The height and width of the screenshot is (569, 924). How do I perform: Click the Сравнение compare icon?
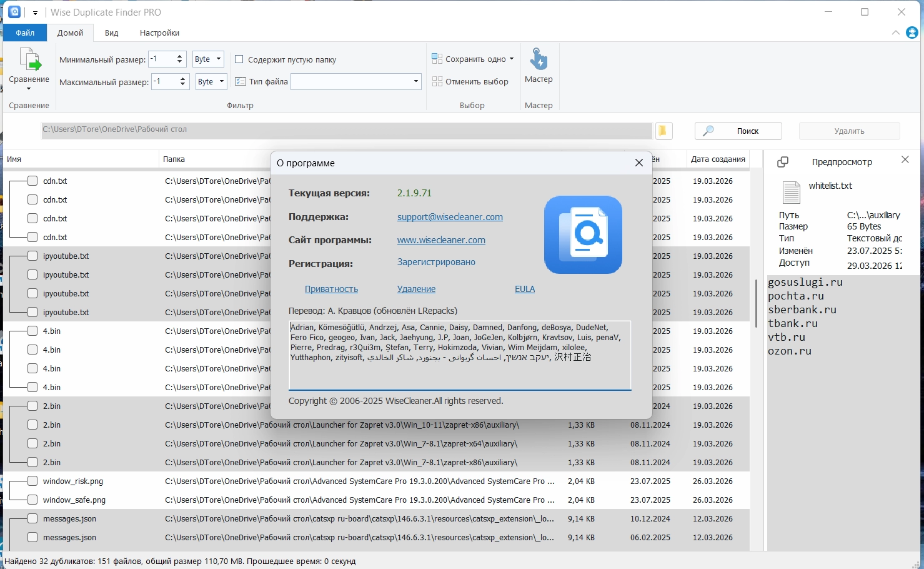(x=29, y=61)
